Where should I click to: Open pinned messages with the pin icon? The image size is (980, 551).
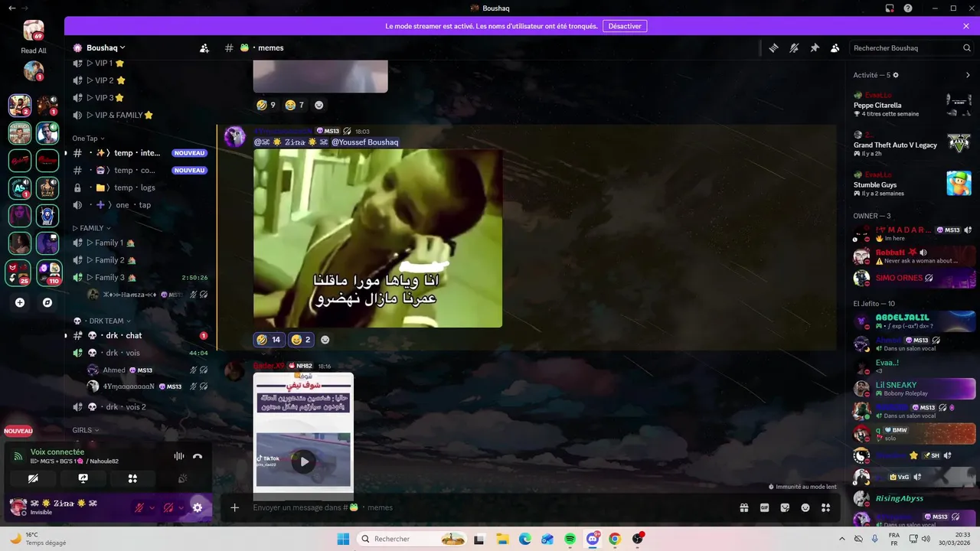coord(815,47)
